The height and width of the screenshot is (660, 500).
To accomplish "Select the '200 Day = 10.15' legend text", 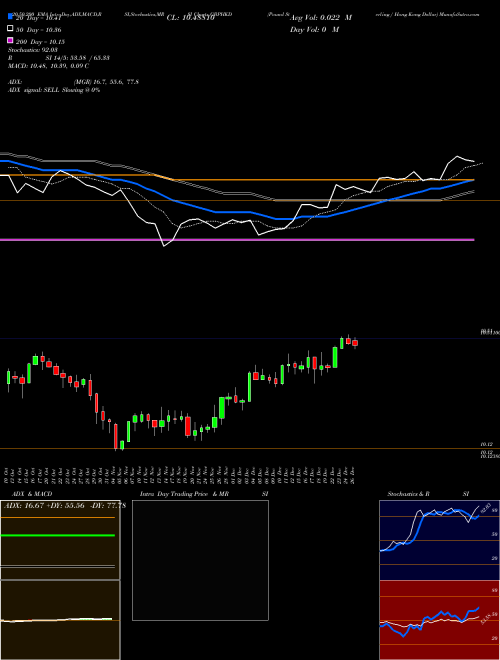I will (40, 42).
